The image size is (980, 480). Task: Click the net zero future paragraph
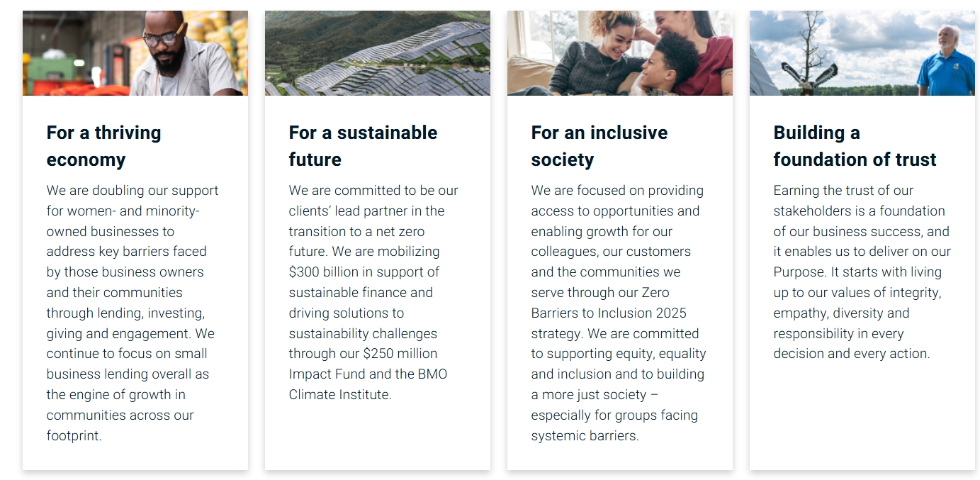click(x=373, y=292)
